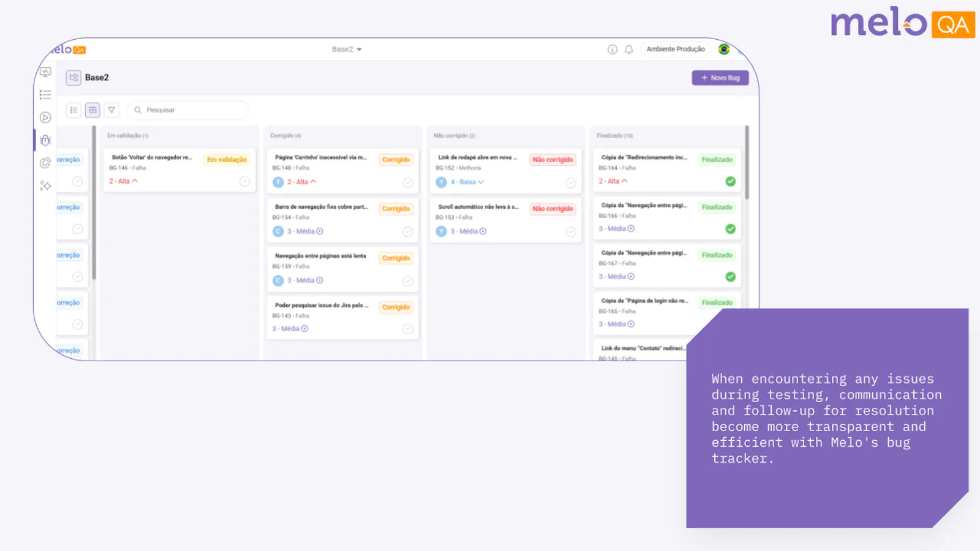Open bug 'Scroll automático não leva'
The width and height of the screenshot is (980, 551).
(478, 207)
